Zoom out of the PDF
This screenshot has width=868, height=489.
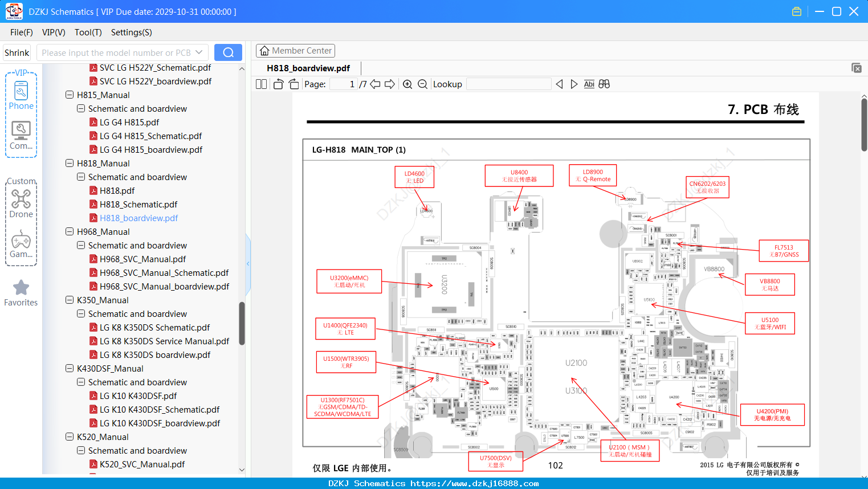(x=422, y=84)
